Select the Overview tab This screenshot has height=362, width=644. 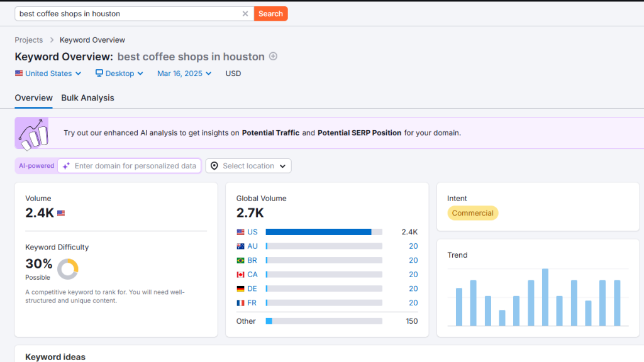tap(33, 98)
